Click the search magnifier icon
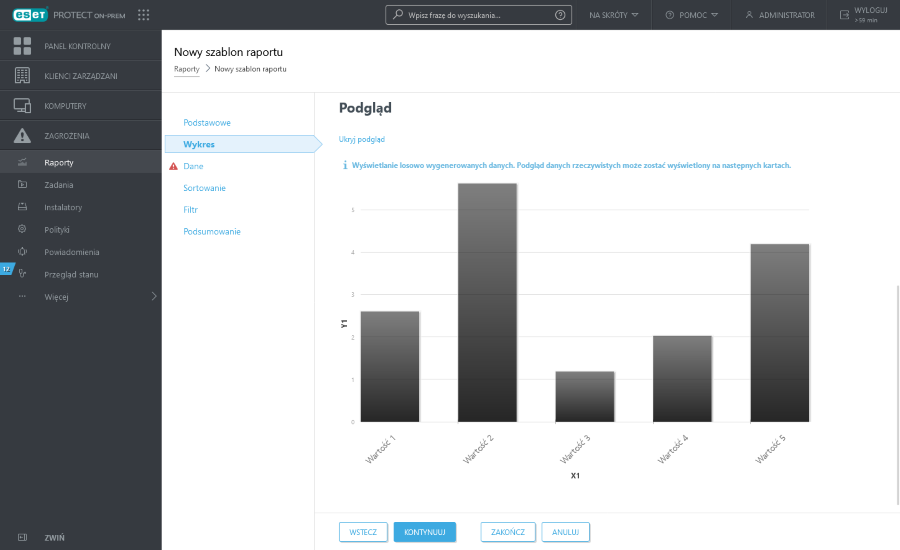 pos(398,14)
